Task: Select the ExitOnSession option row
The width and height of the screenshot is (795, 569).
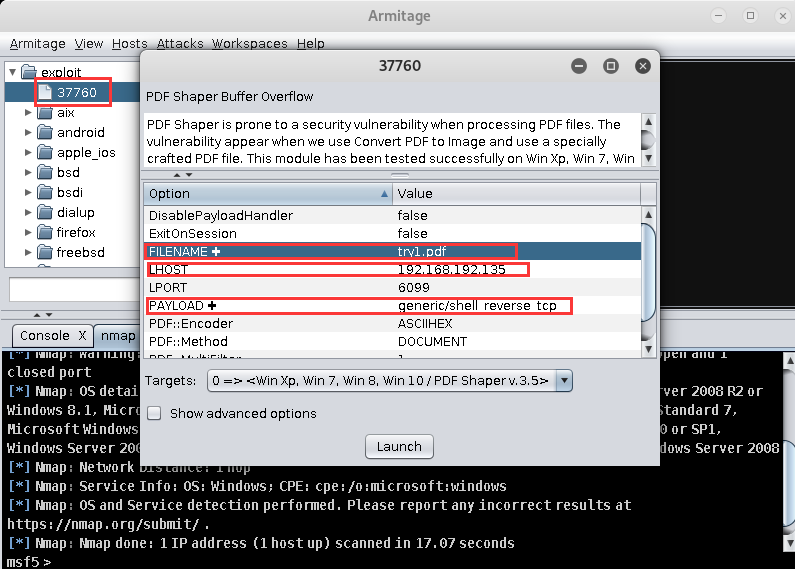Action: pos(392,233)
